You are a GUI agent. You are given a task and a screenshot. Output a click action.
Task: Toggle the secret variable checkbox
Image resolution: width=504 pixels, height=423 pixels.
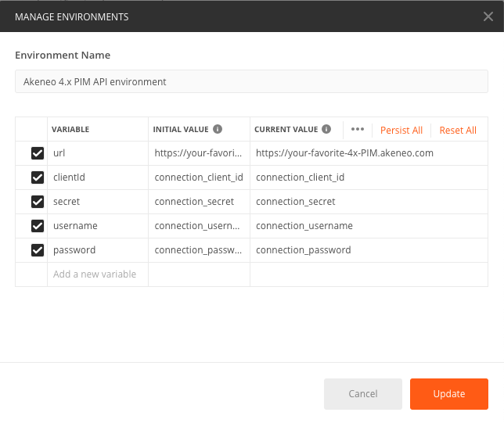click(37, 202)
